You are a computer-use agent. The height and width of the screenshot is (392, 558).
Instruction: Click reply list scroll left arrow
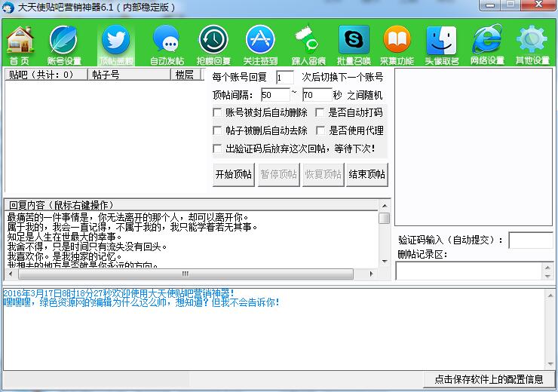point(11,274)
